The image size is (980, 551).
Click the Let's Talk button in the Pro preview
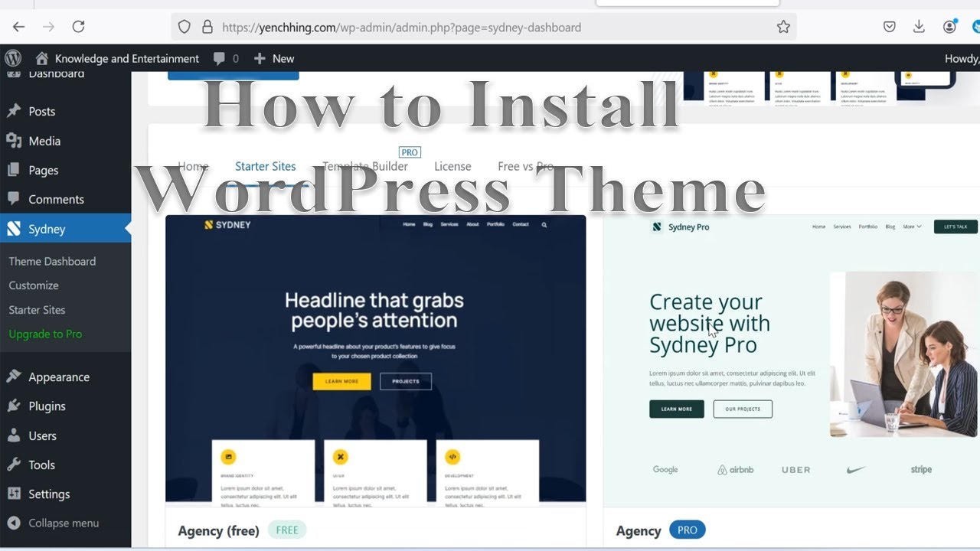point(955,227)
